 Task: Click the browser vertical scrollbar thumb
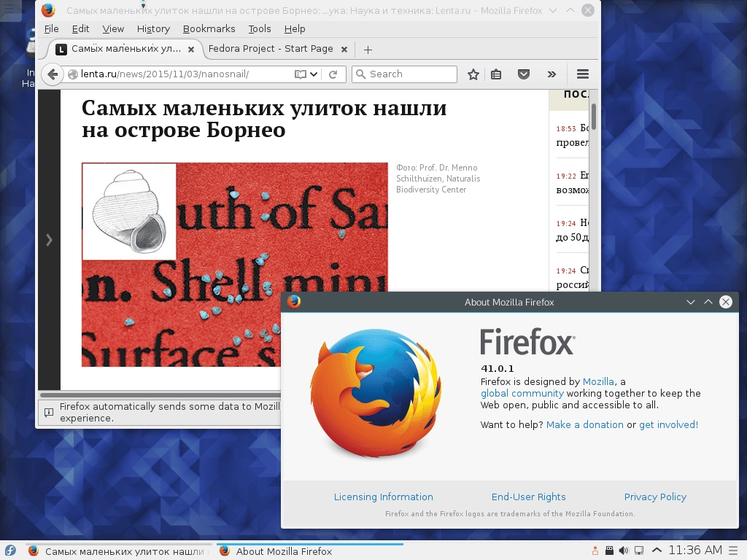tap(594, 116)
